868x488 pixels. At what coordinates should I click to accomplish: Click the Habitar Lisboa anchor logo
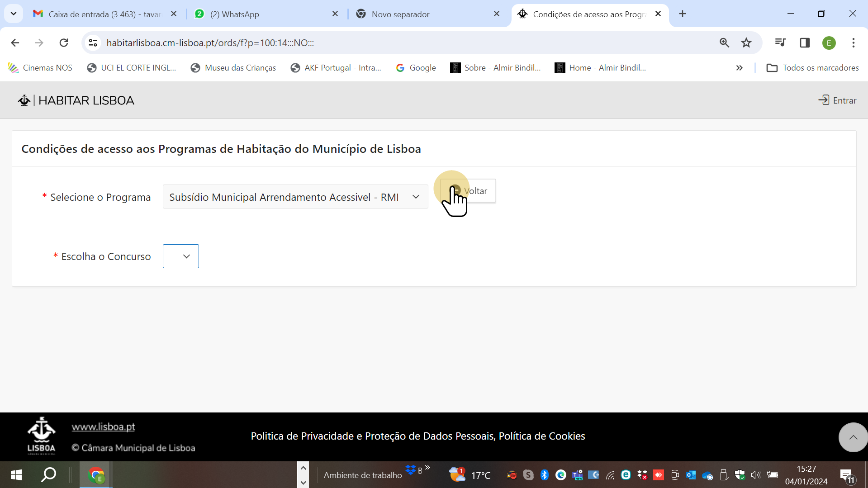point(24,100)
